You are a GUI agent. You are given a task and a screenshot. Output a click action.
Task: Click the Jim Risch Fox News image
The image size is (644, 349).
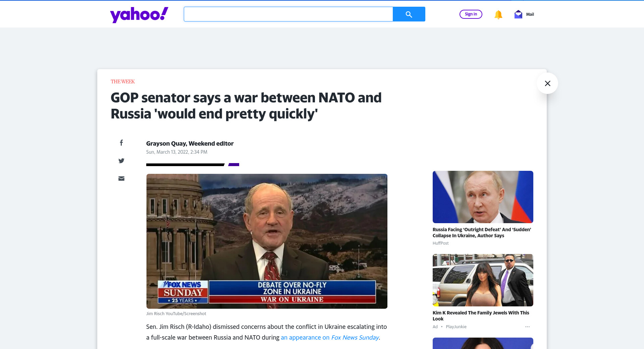click(x=267, y=241)
